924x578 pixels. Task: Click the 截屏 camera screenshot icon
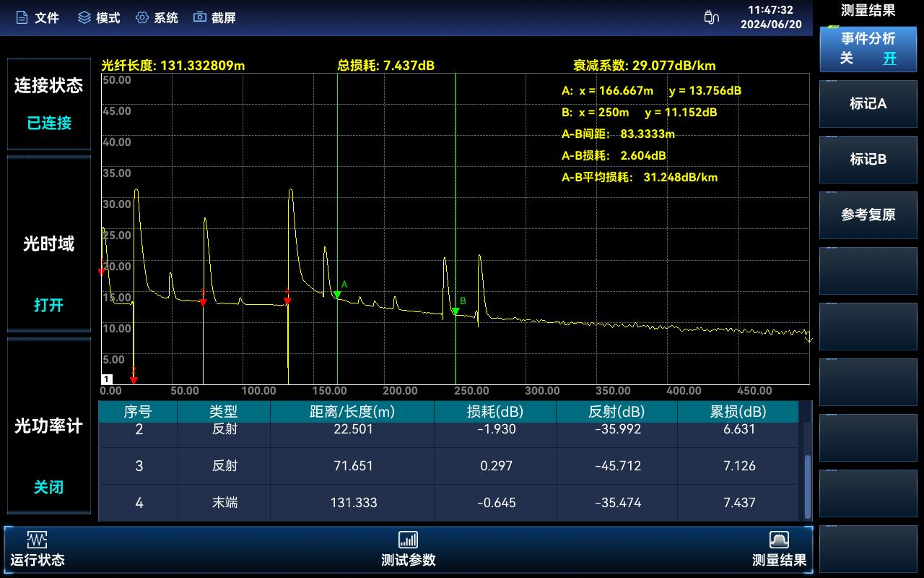coord(200,17)
